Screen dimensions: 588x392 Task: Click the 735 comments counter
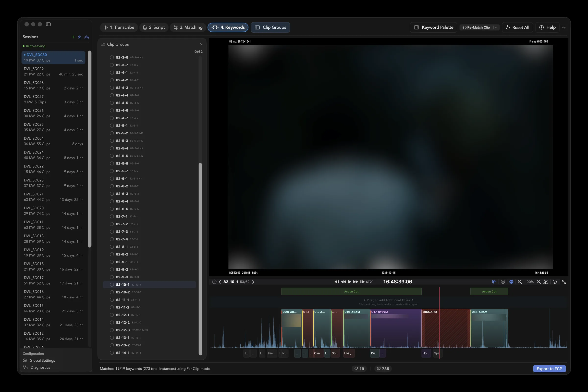tap(383, 369)
